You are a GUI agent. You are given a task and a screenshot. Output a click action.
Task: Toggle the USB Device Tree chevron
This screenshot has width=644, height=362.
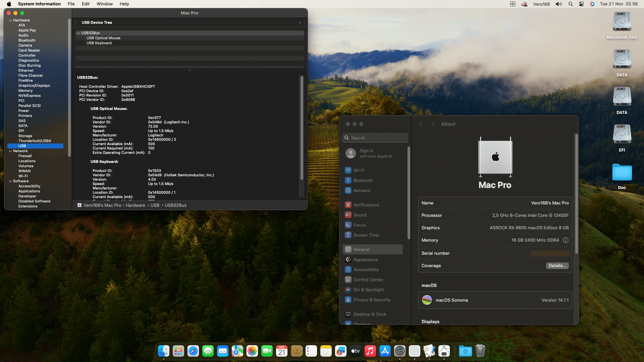[300, 22]
